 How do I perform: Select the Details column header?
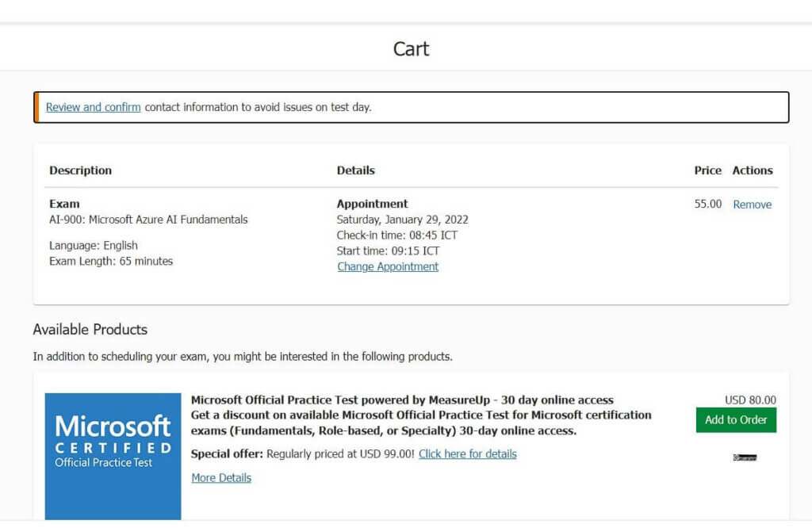(x=355, y=170)
